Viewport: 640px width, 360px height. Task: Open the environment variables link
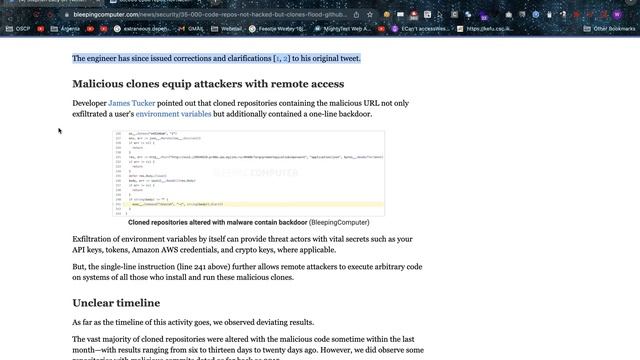pyautogui.click(x=173, y=114)
